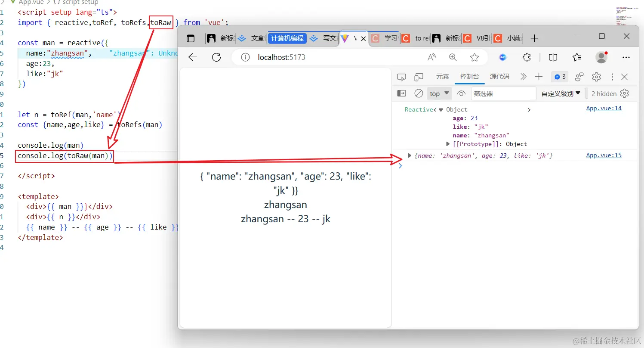Image resolution: width=644 pixels, height=348 pixels.
Task: Close the active Vite tab
Action: pyautogui.click(x=364, y=38)
